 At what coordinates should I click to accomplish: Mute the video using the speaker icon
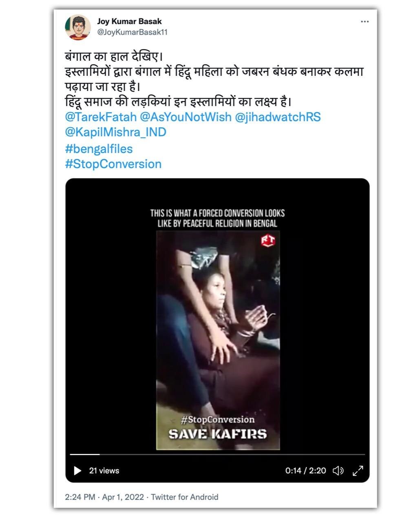click(338, 471)
